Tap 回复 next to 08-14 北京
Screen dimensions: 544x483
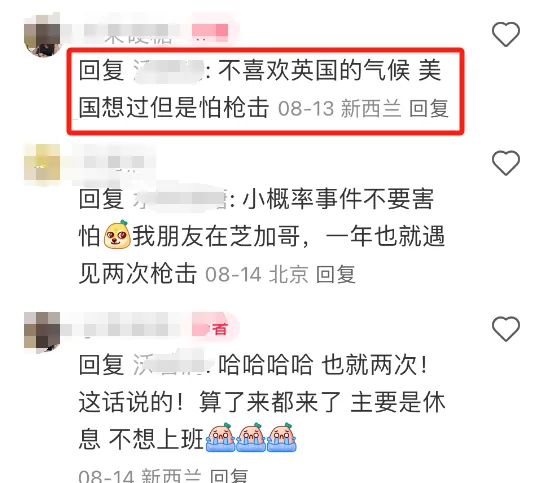[335, 274]
